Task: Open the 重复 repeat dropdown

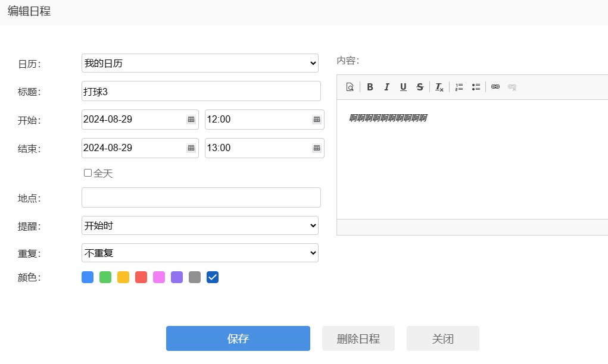Action: [200, 253]
